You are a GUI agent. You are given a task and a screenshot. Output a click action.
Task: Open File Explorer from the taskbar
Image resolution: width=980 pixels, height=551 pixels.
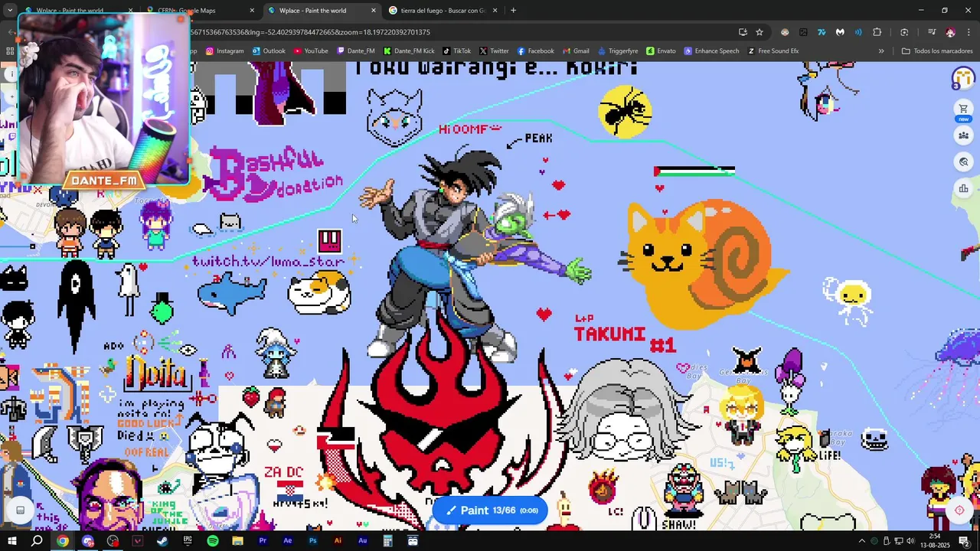(237, 541)
